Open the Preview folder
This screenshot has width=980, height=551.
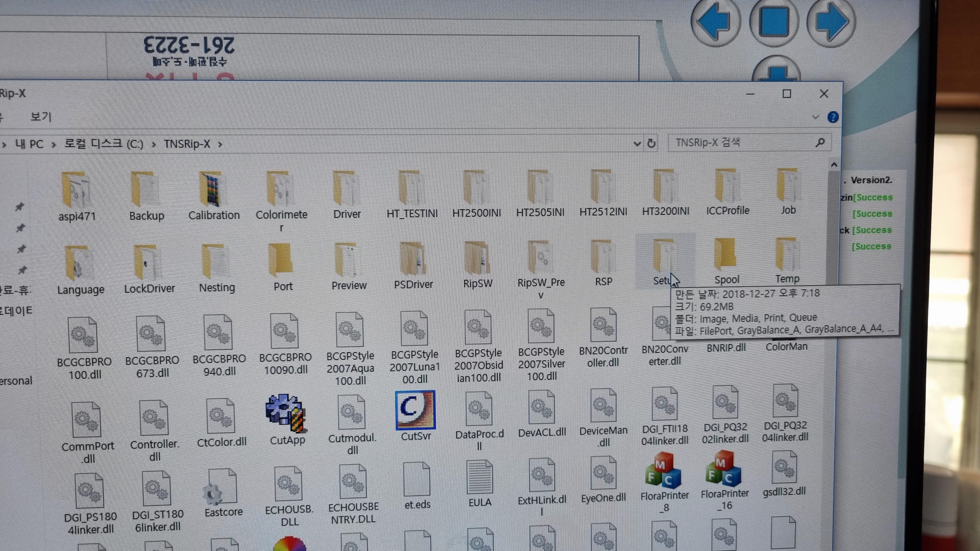tap(349, 267)
